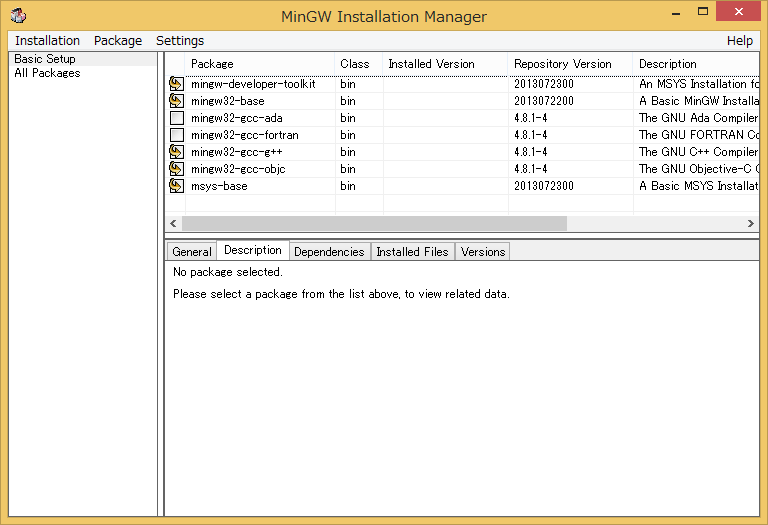The image size is (768, 525).
Task: Click 'The GNU FORTRAN' description cell
Action: (698, 135)
